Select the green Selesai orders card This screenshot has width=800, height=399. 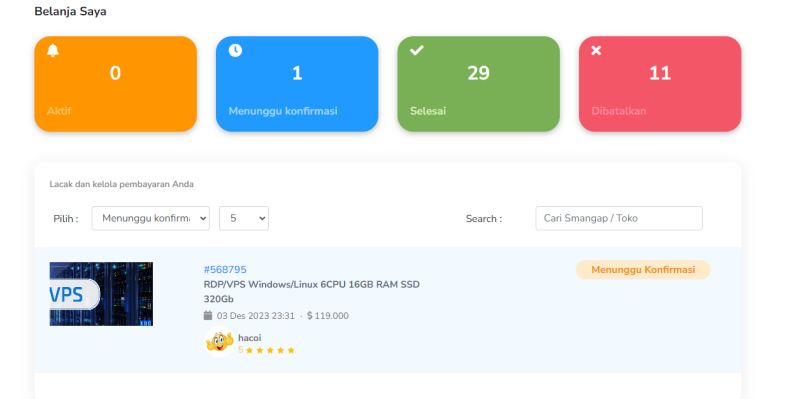click(479, 84)
